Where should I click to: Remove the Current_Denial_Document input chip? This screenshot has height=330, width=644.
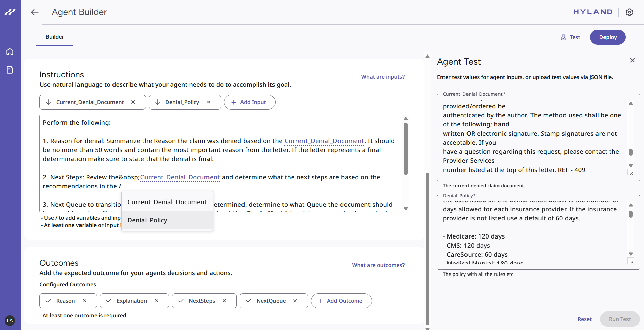[133, 102]
